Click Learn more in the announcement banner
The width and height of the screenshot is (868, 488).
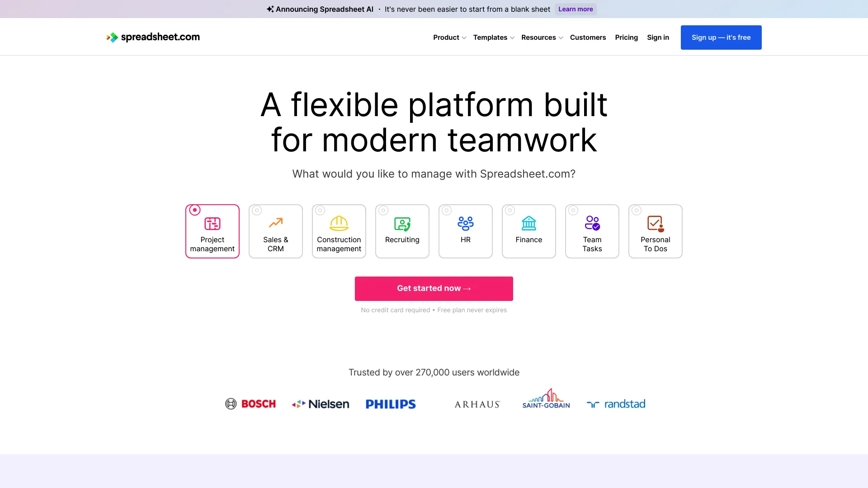click(x=576, y=9)
